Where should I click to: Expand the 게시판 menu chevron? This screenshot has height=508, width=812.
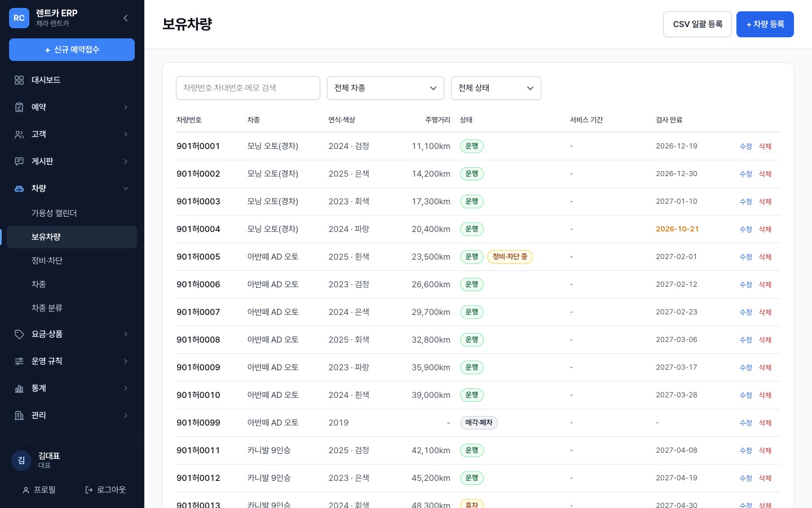[126, 161]
